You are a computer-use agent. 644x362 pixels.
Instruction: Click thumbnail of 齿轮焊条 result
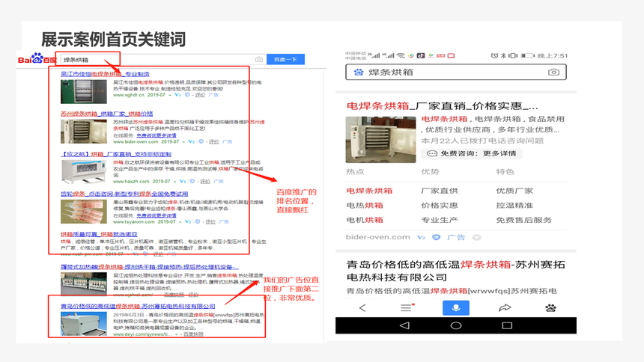point(84,212)
